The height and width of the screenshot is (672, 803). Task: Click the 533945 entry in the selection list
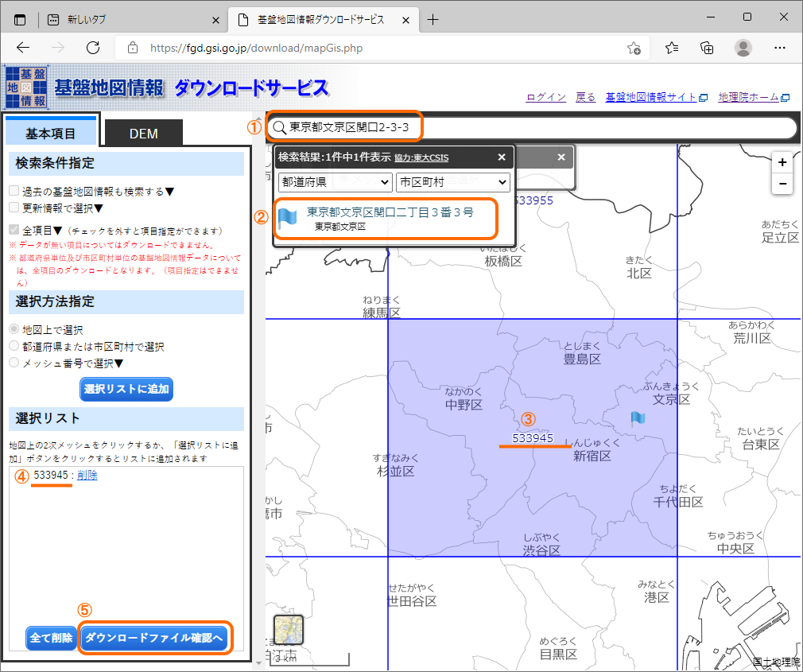tap(51, 476)
